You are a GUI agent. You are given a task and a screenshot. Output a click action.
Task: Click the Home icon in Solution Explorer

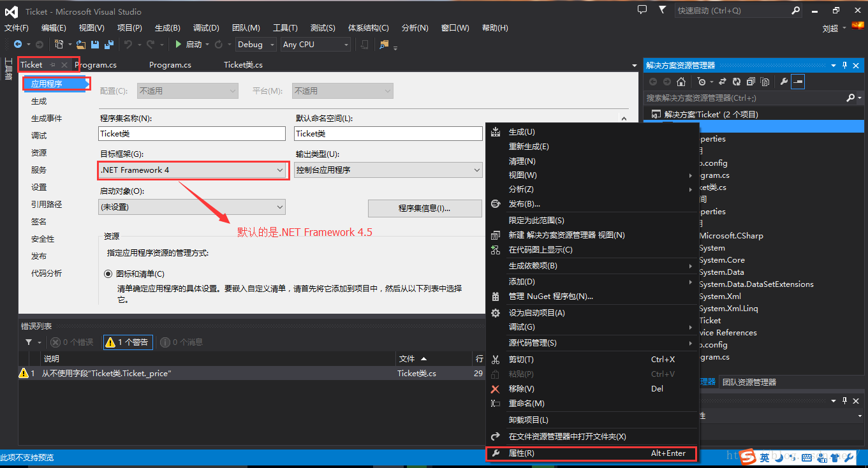tap(681, 82)
